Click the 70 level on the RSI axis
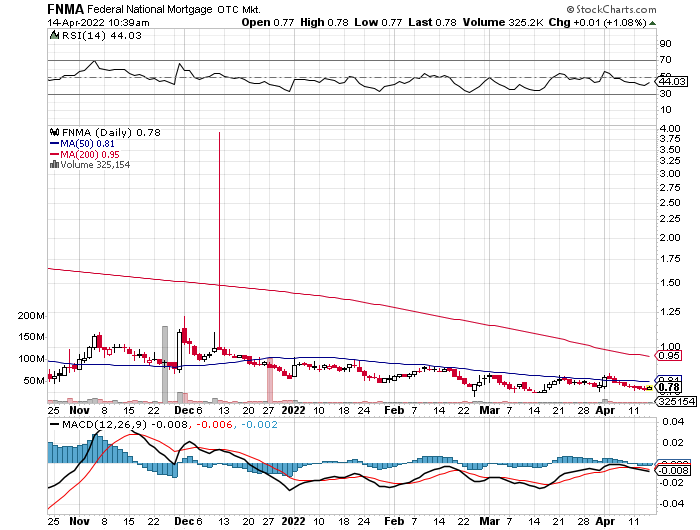This screenshot has height=530, width=700. pyautogui.click(x=665, y=60)
